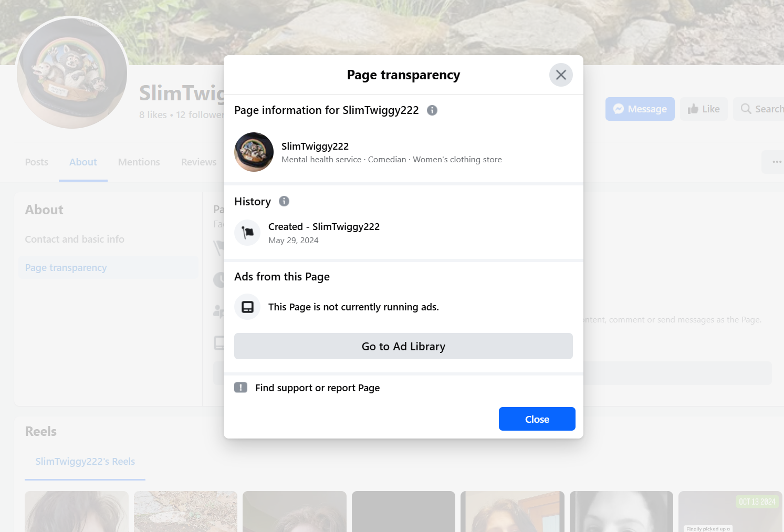Open the first reel thumbnail

(x=77, y=512)
